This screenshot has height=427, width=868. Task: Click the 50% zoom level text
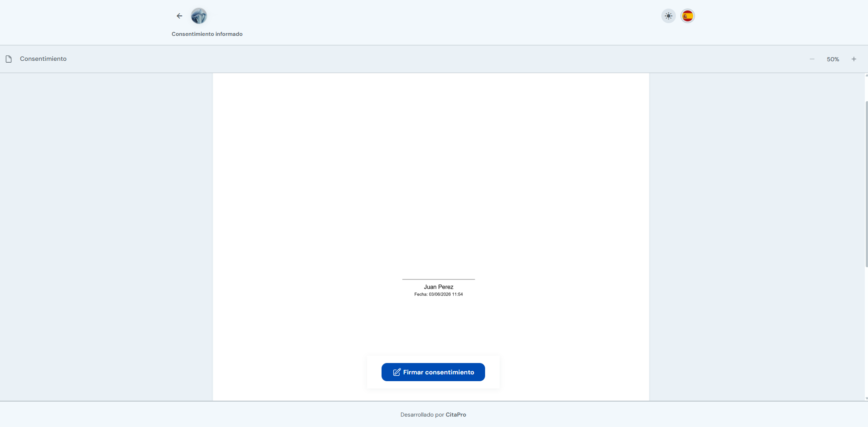833,59
